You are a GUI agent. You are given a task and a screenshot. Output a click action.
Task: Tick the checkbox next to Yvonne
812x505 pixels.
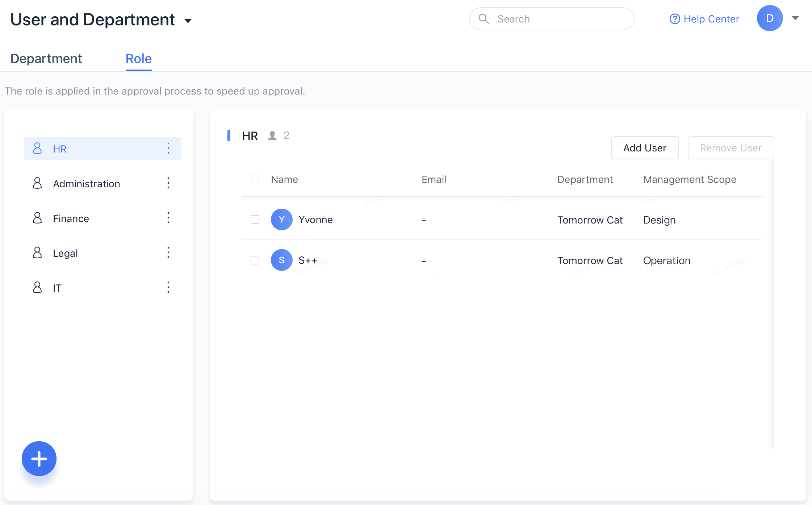pos(255,220)
